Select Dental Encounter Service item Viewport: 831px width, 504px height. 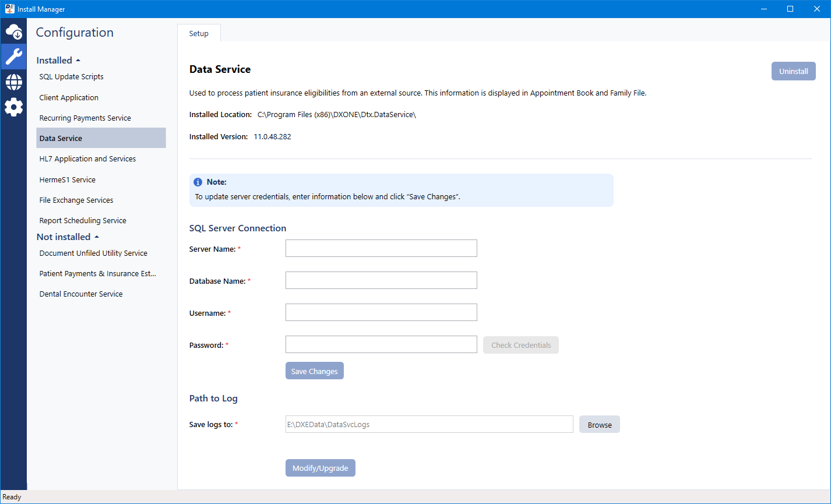[x=81, y=294]
